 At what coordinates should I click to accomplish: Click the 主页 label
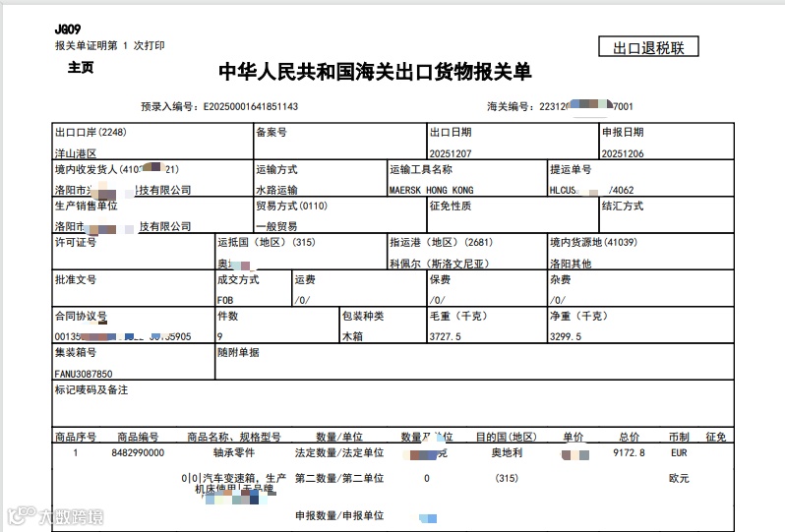point(81,67)
